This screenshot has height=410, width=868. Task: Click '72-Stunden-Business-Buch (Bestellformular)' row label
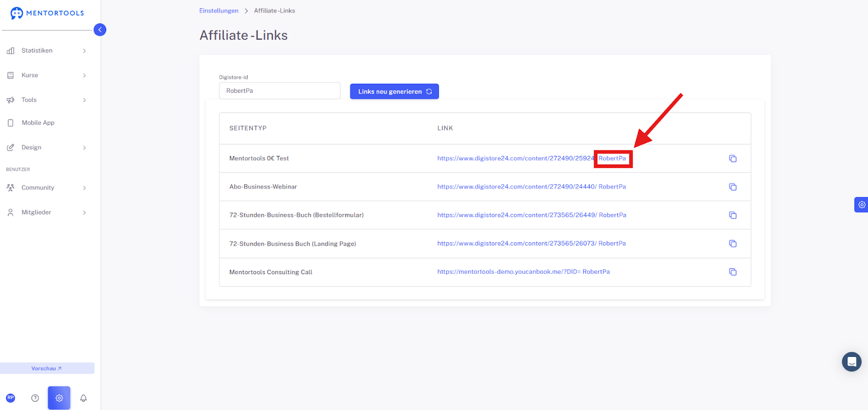pos(296,215)
